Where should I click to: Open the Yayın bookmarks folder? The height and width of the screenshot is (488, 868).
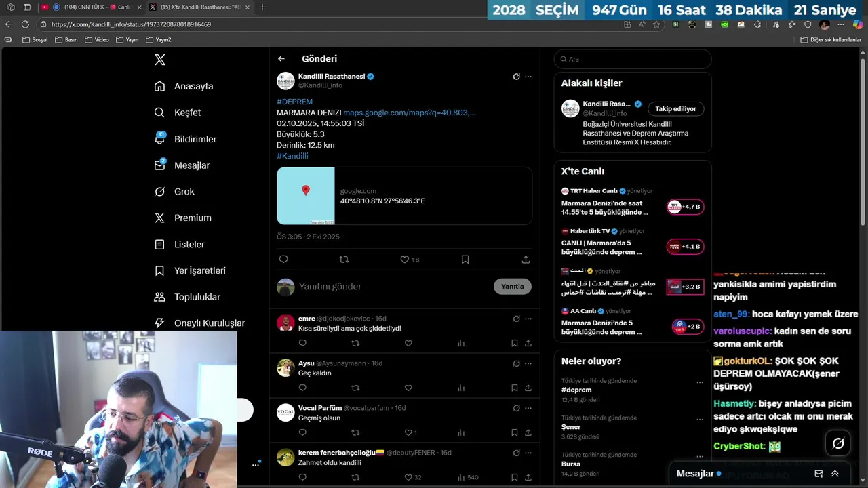tap(127, 40)
